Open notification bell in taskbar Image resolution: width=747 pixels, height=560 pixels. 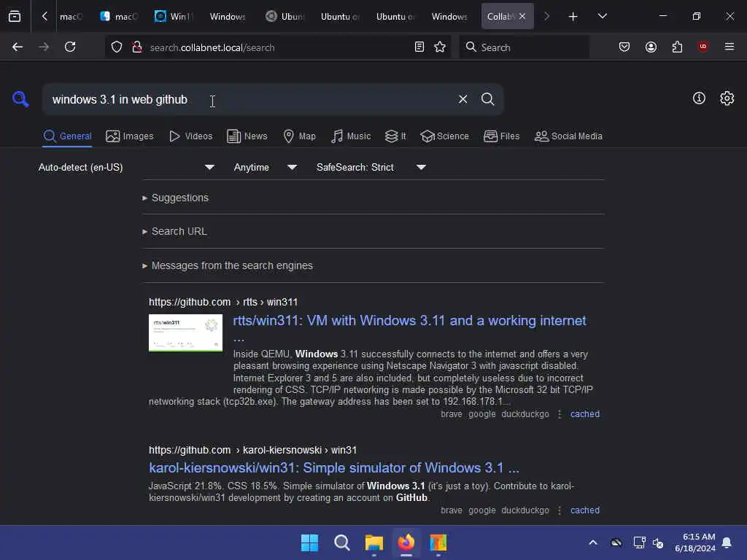pyautogui.click(x=727, y=542)
